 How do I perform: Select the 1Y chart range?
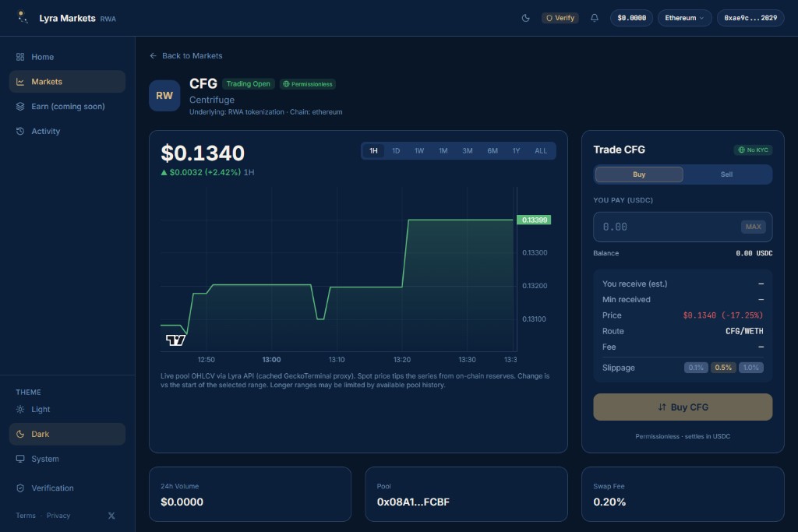click(x=516, y=150)
